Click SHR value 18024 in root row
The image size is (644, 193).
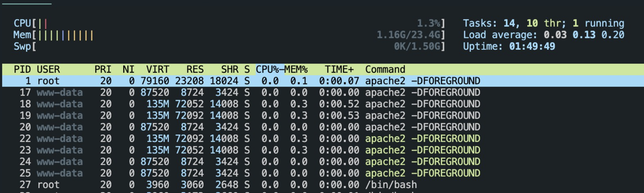[224, 81]
